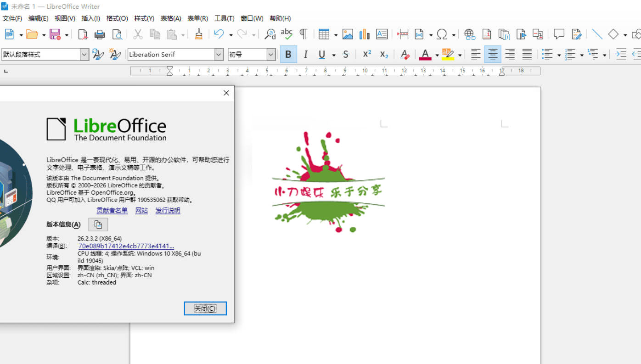Toggle Center Horizontally alignment
The height and width of the screenshot is (364, 641).
coord(493,55)
